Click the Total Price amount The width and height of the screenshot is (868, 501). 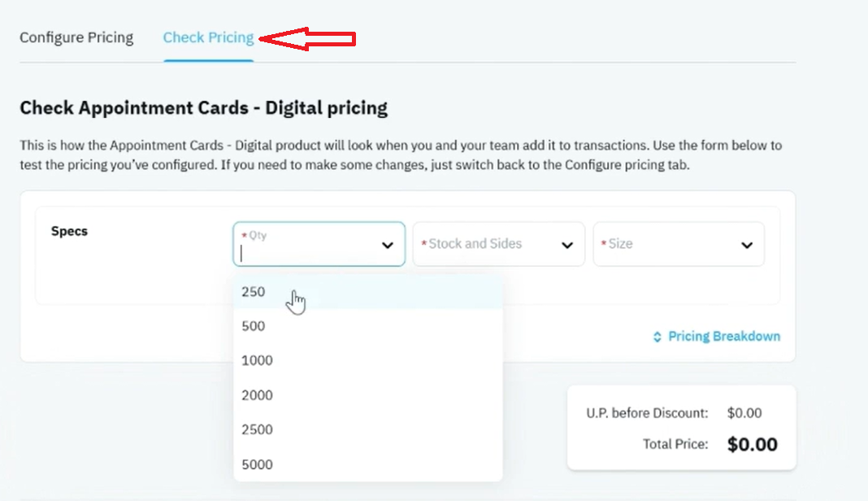753,444
